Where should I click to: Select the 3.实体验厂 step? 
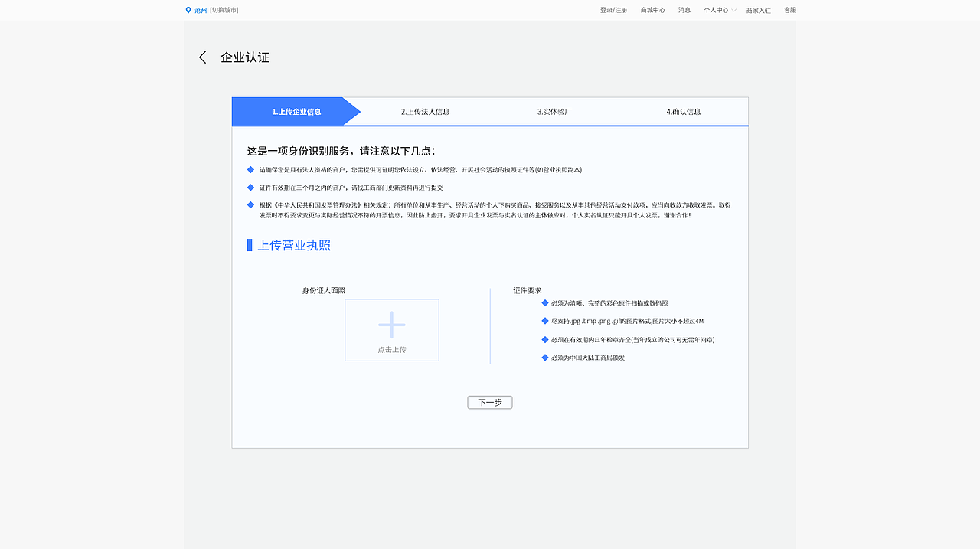[554, 111]
